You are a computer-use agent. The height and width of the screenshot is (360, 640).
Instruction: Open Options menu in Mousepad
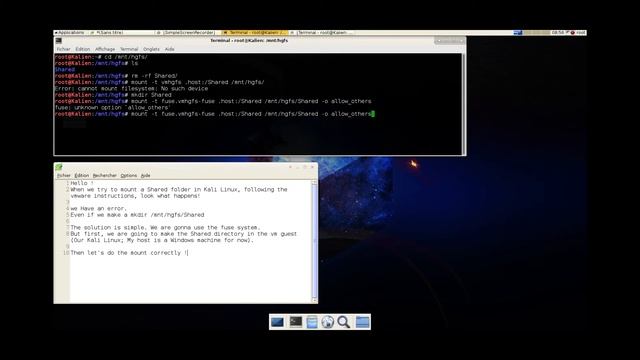(x=129, y=176)
